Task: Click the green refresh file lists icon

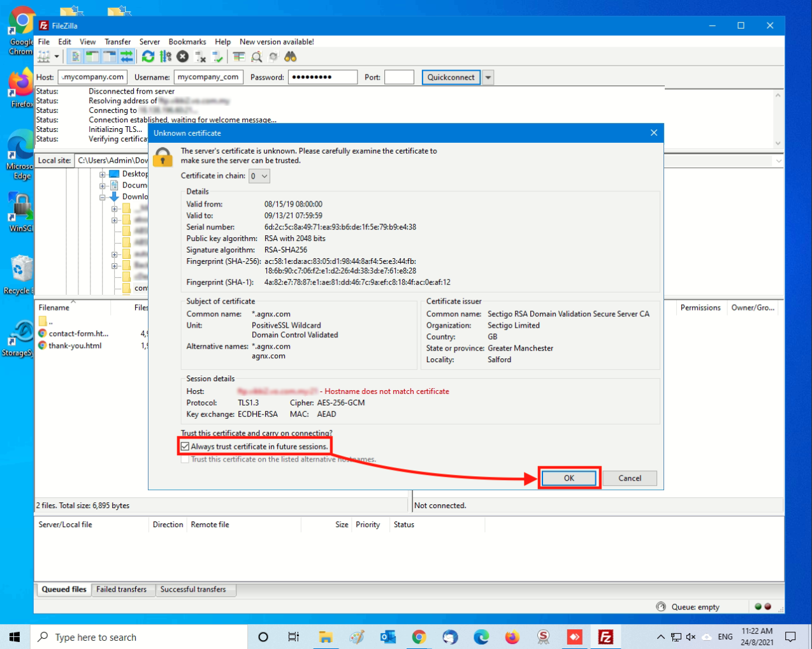Action: (148, 57)
